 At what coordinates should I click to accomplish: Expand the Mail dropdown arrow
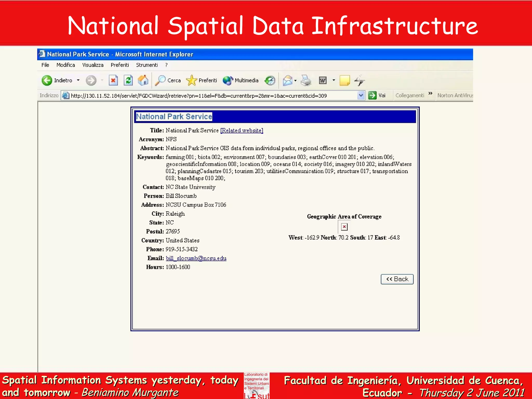pyautogui.click(x=295, y=81)
